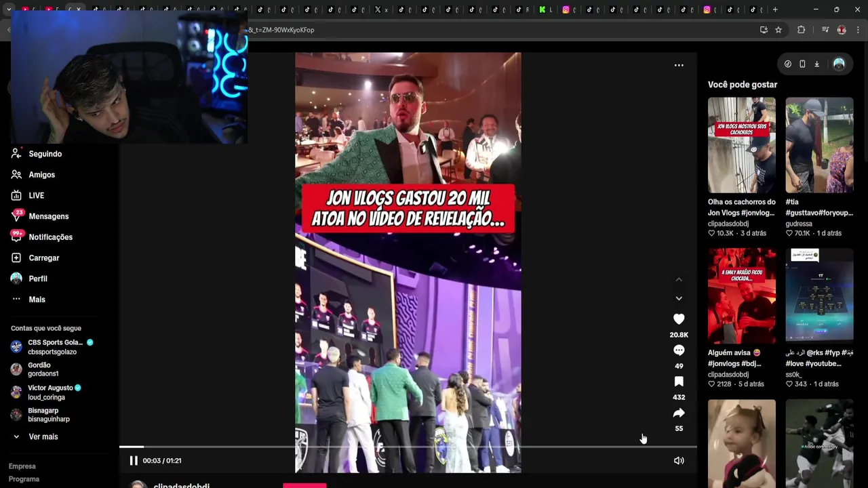Click the desktop app download icon

pos(816,64)
